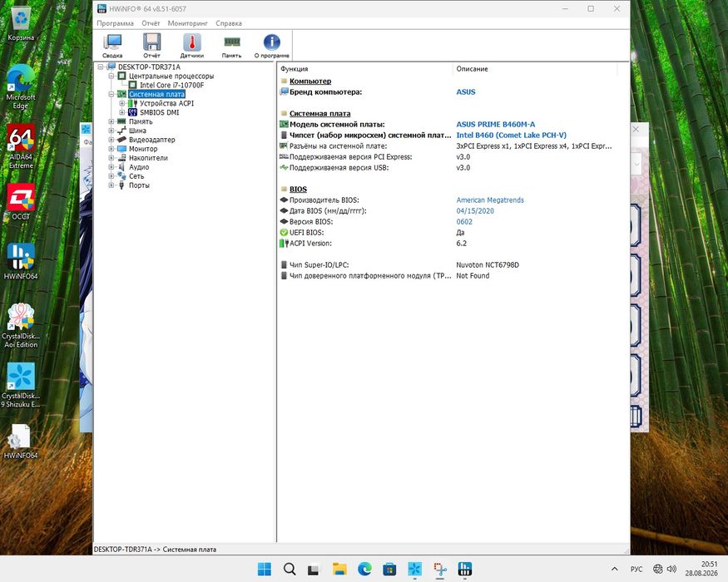Open the Отчёт menu in menu bar
Viewport: 728px width, 582px height.
point(151,23)
